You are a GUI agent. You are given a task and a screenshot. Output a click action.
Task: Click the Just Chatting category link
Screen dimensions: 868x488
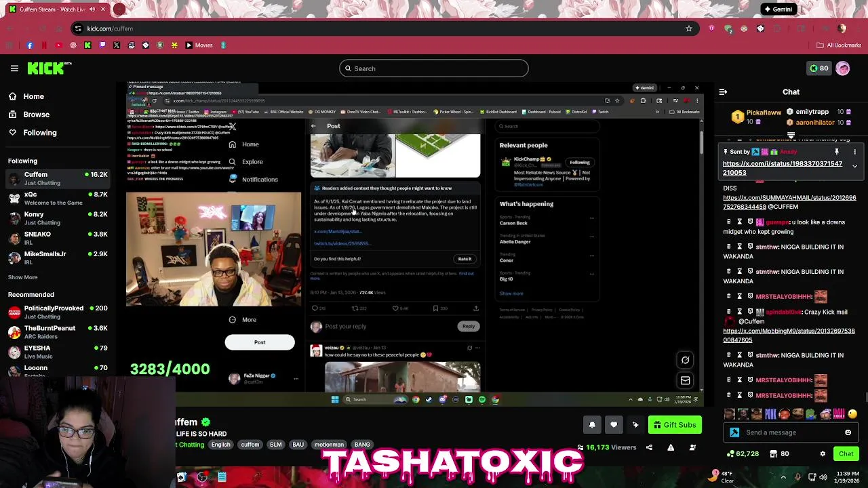(x=190, y=445)
